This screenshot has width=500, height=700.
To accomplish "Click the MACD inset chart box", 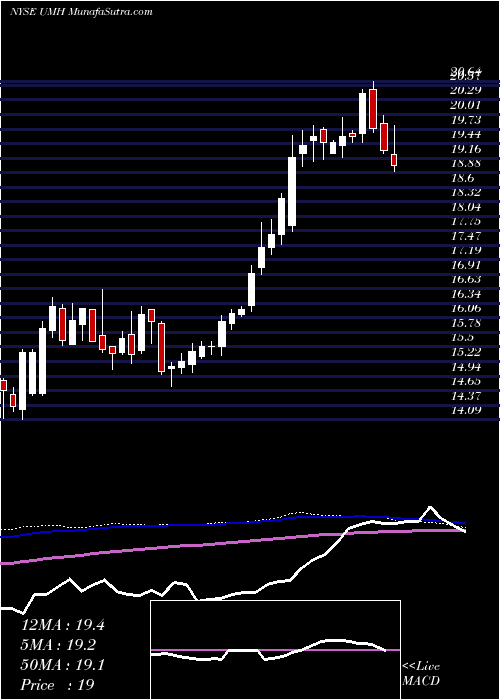I will pyautogui.click(x=275, y=650).
